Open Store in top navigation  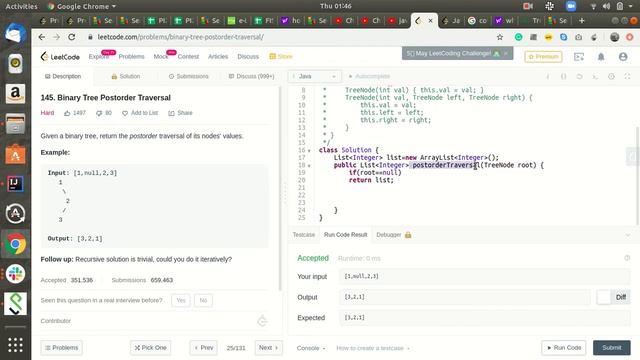click(x=281, y=57)
